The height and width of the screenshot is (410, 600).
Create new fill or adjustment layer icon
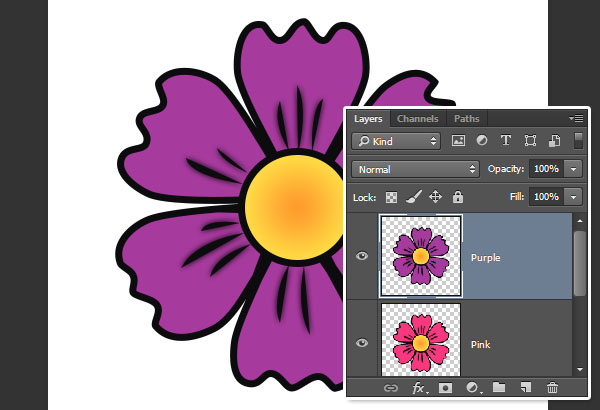[x=473, y=388]
